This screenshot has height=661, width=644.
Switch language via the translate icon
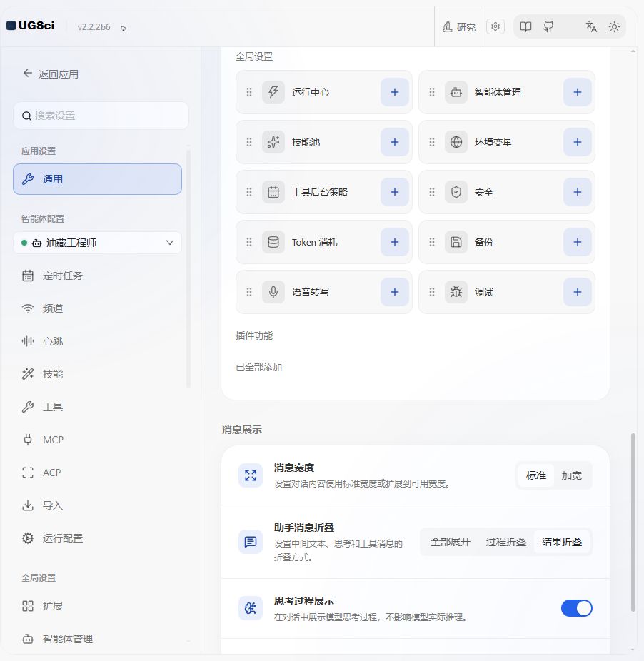(x=591, y=27)
